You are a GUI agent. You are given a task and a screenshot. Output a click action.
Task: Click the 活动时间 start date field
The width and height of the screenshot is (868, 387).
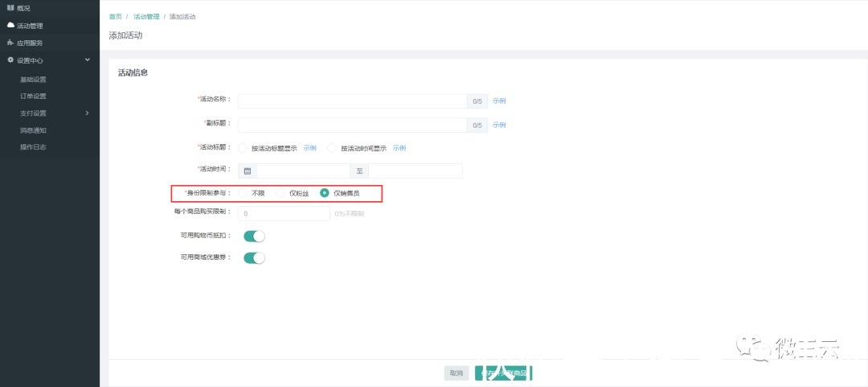pos(303,171)
